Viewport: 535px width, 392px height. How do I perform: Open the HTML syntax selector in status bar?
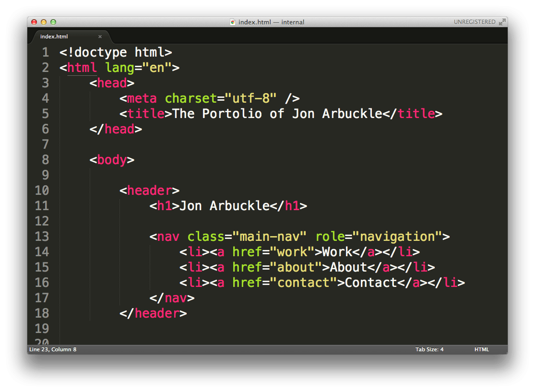tap(482, 349)
